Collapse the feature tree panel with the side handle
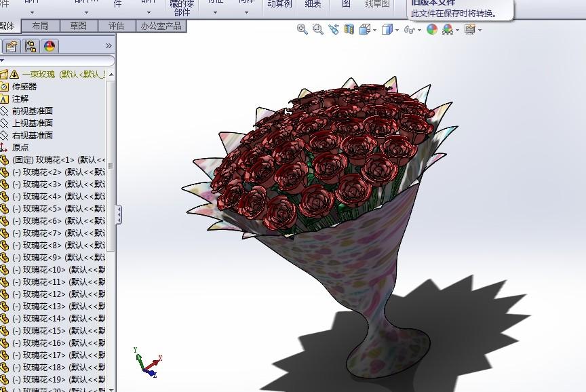 [119, 214]
